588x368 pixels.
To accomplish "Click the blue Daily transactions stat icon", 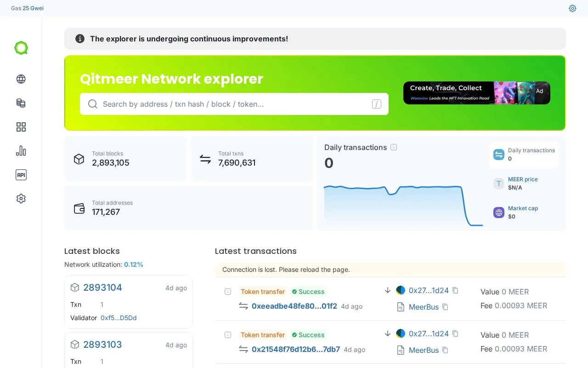I will click(499, 155).
